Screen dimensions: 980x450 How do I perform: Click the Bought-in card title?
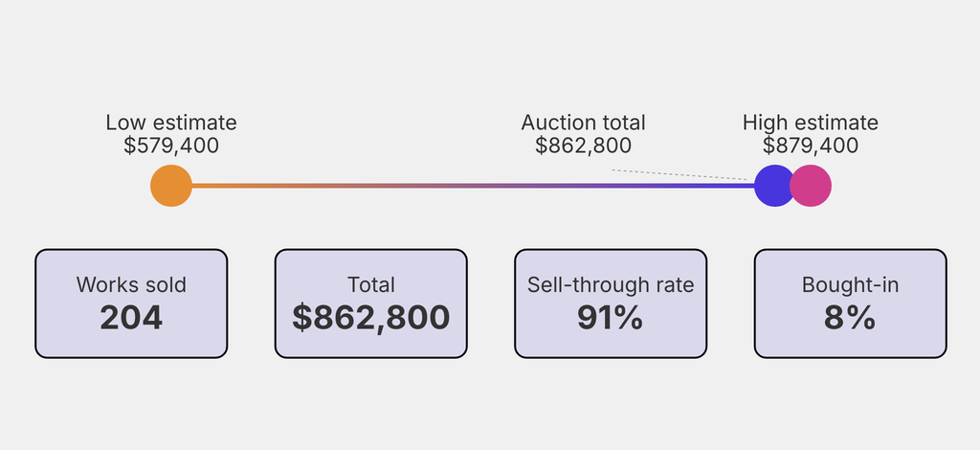(x=850, y=284)
